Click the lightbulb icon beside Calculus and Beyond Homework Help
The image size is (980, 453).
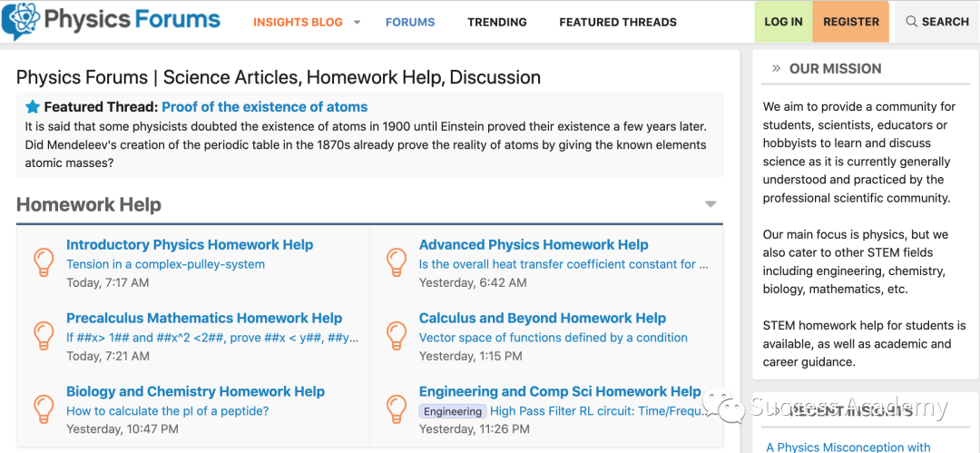(x=396, y=336)
